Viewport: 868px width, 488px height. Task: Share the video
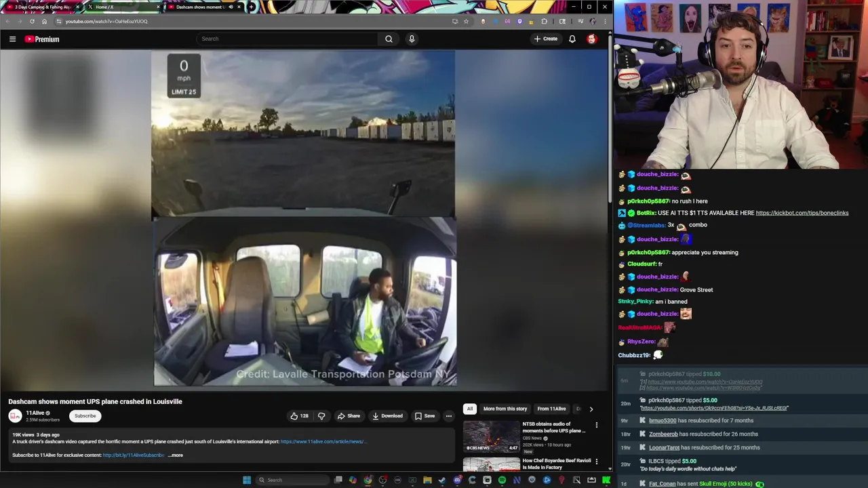349,416
